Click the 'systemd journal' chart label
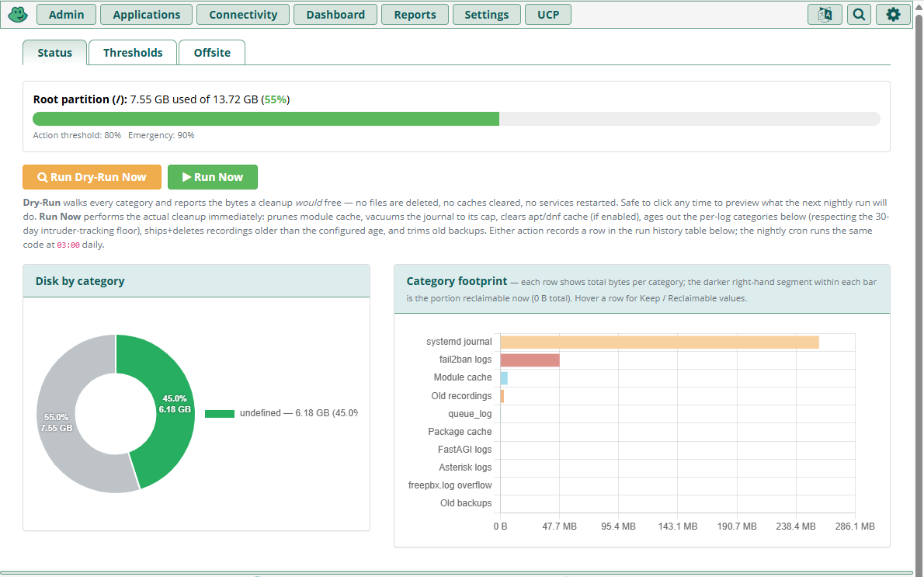Image resolution: width=924 pixels, height=577 pixels. pos(458,342)
